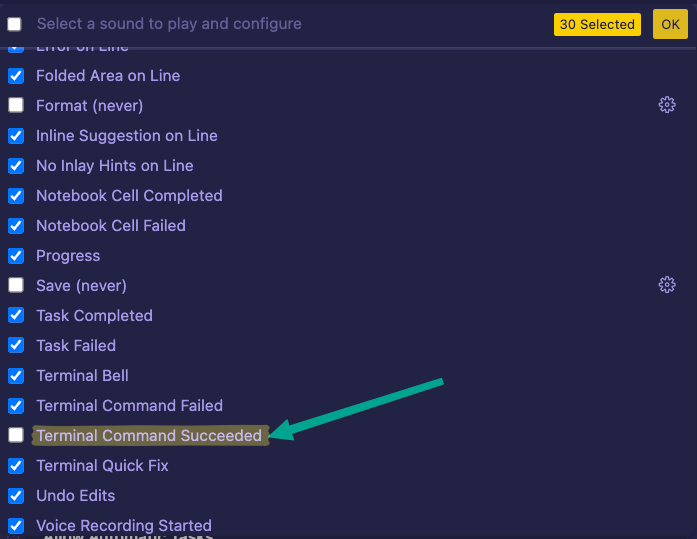Select the Terminal Quick Fix entry
Image resolution: width=697 pixels, height=539 pixels.
click(102, 466)
